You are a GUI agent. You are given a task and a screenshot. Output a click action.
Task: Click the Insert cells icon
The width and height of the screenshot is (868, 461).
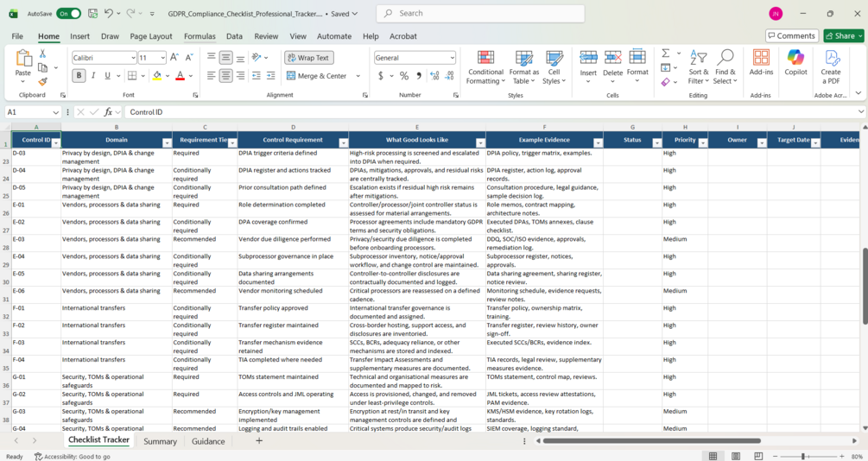(x=588, y=58)
